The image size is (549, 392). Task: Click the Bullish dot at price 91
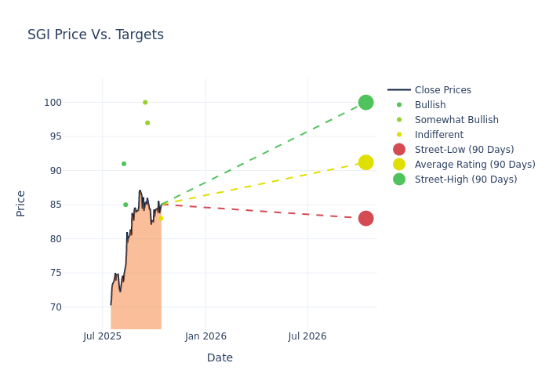[x=124, y=164]
